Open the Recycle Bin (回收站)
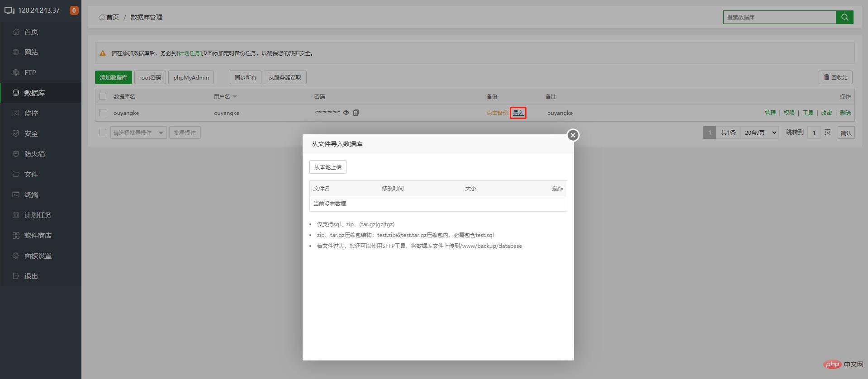Image resolution: width=868 pixels, height=379 pixels. click(x=835, y=77)
